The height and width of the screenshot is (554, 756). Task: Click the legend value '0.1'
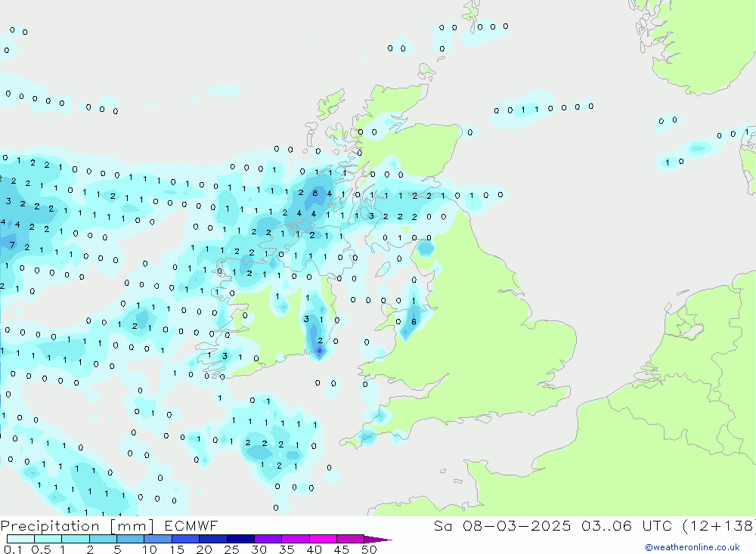click(13, 549)
